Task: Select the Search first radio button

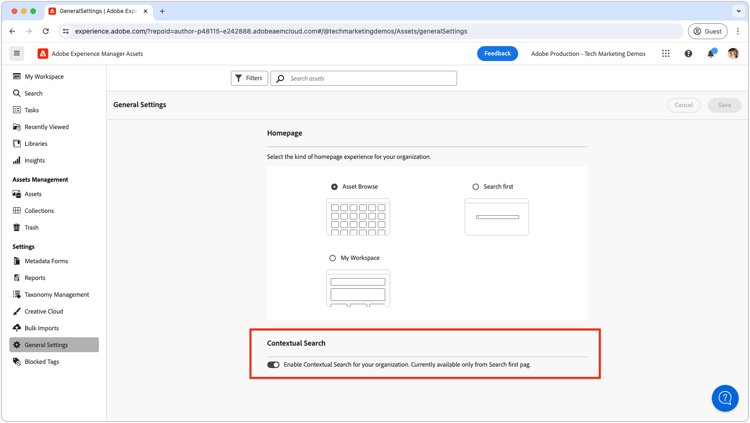Action: click(x=475, y=187)
